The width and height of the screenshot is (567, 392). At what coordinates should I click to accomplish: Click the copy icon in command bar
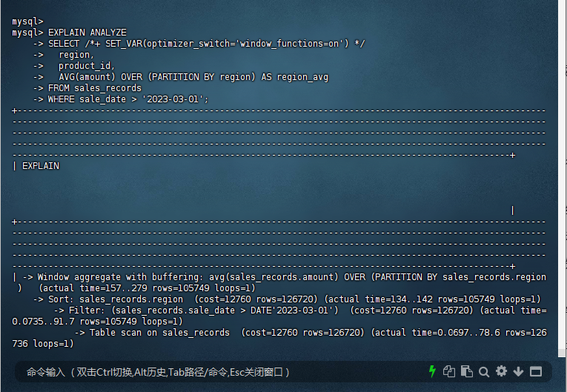point(448,371)
